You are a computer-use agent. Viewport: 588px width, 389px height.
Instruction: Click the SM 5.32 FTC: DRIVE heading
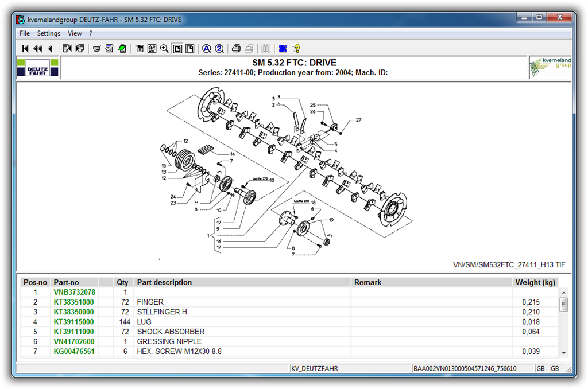[x=295, y=63]
